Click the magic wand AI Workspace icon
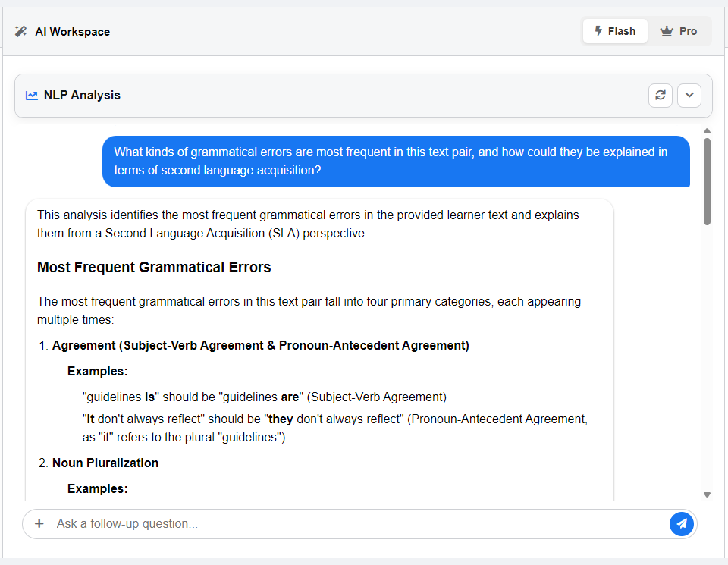This screenshot has height=565, width=728. point(20,31)
